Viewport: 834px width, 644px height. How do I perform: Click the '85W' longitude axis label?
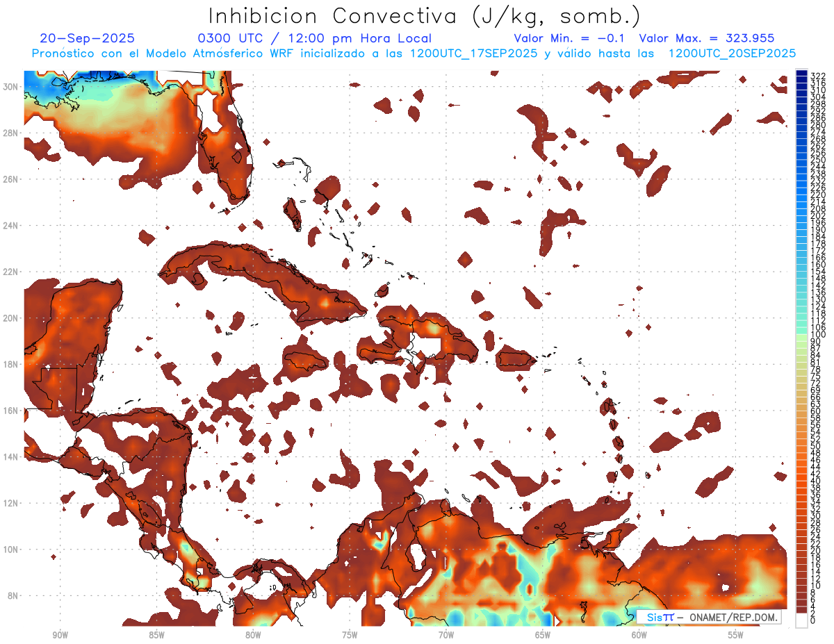pyautogui.click(x=156, y=635)
